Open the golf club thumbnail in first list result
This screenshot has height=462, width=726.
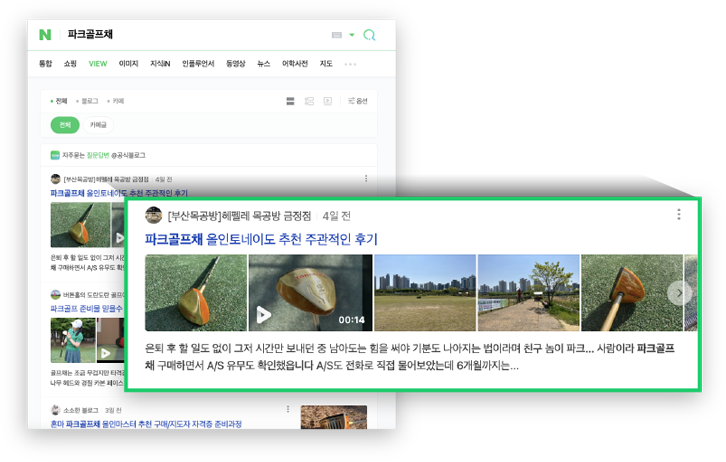point(80,225)
